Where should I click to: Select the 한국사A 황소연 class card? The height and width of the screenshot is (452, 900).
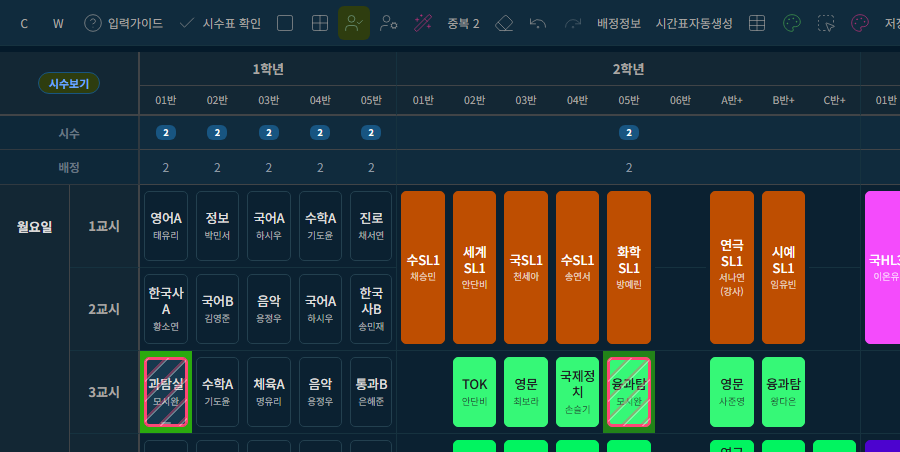[166, 309]
